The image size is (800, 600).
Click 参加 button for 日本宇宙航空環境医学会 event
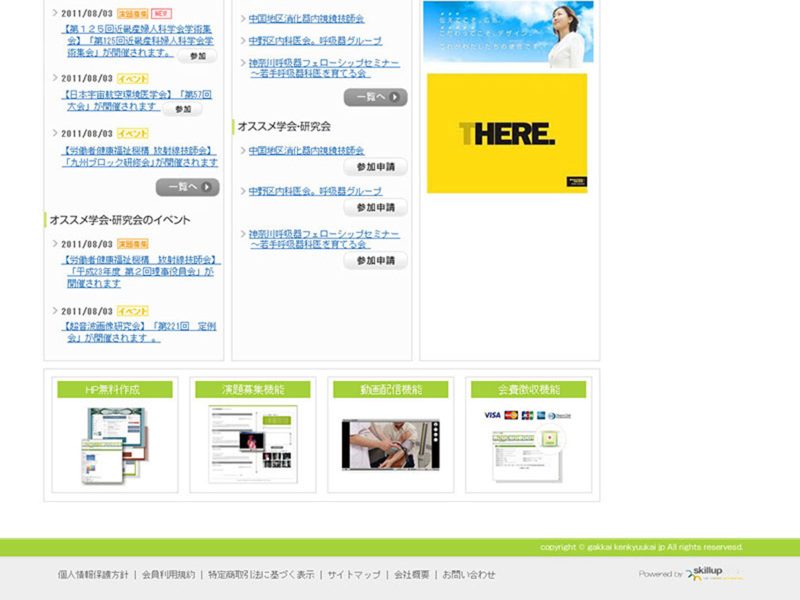pos(182,109)
